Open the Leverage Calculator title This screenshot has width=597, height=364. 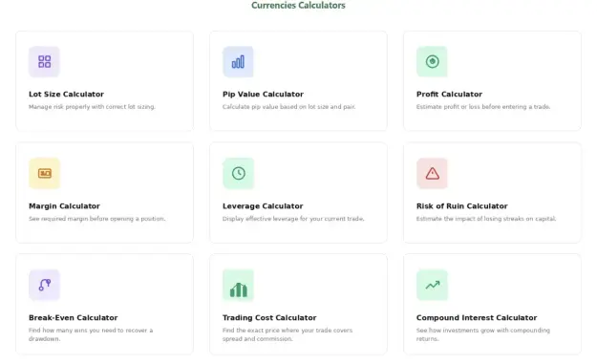tap(263, 206)
